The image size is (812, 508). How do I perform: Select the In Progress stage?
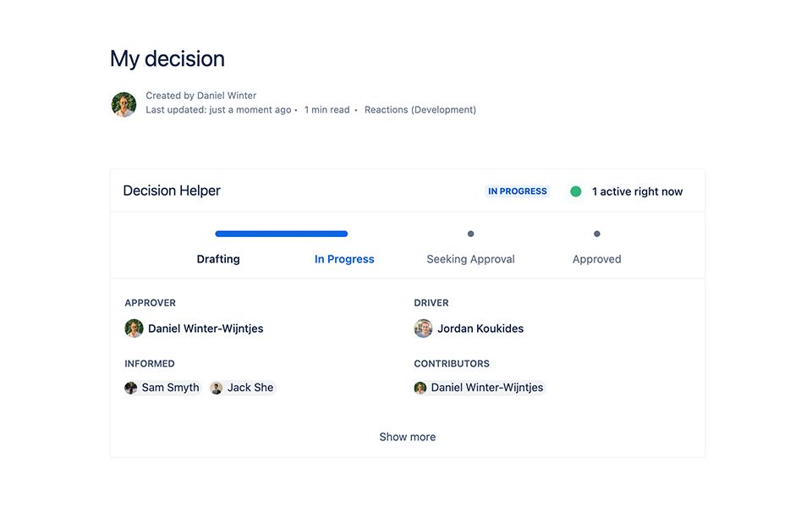tap(344, 259)
